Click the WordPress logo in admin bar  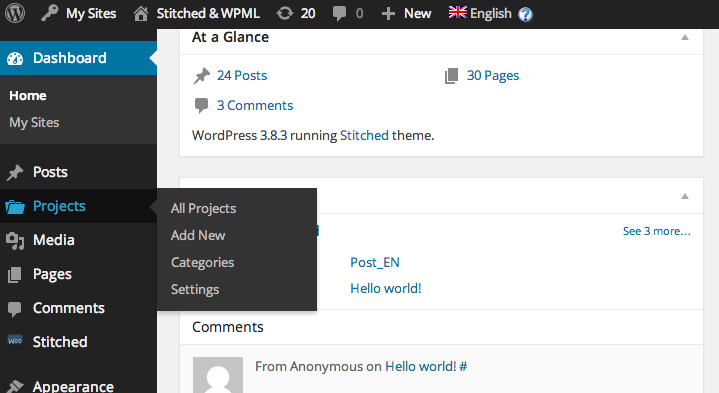[15, 13]
